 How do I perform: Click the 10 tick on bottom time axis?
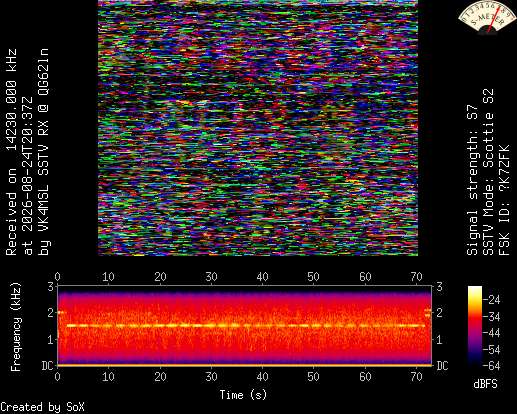pyautogui.click(x=108, y=377)
